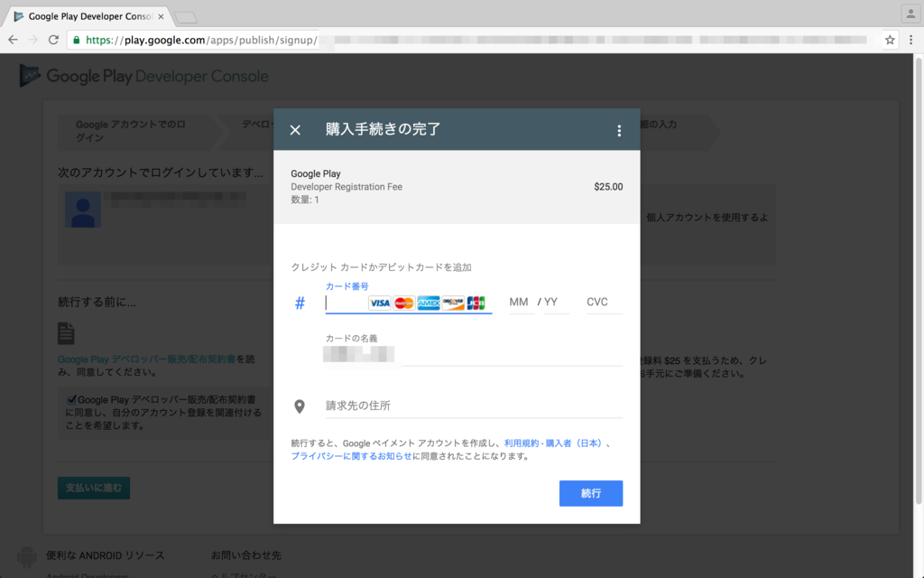Open the プライバシーに関するお知らせ link
924x578 pixels.
pyautogui.click(x=351, y=457)
